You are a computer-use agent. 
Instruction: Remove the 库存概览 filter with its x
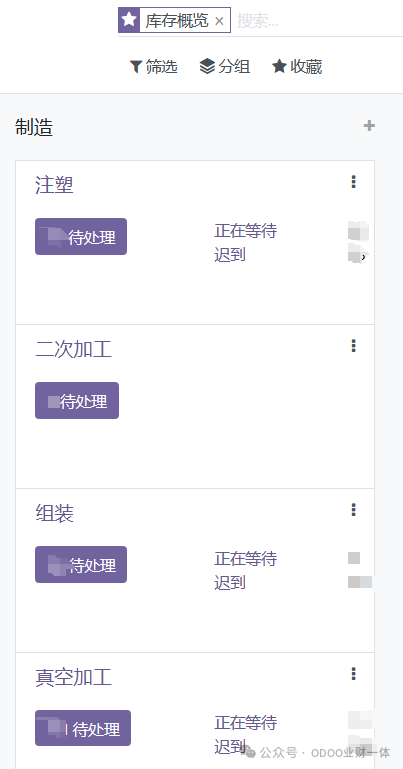coord(219,21)
